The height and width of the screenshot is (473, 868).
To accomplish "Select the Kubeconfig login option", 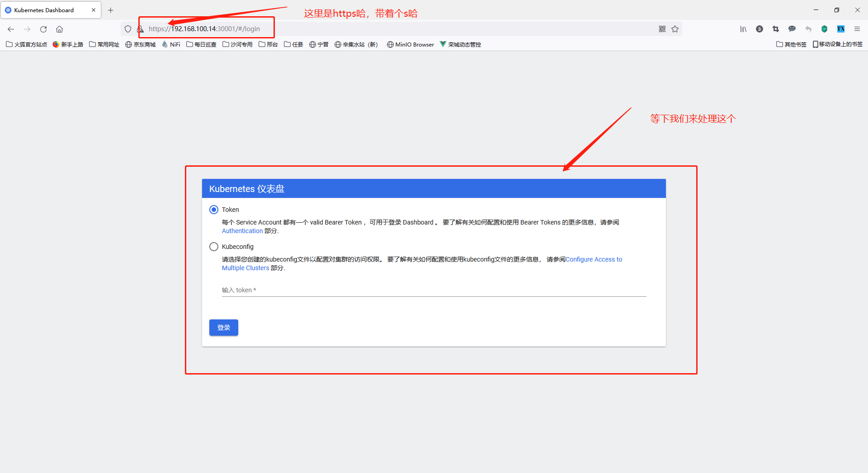I will tap(214, 247).
